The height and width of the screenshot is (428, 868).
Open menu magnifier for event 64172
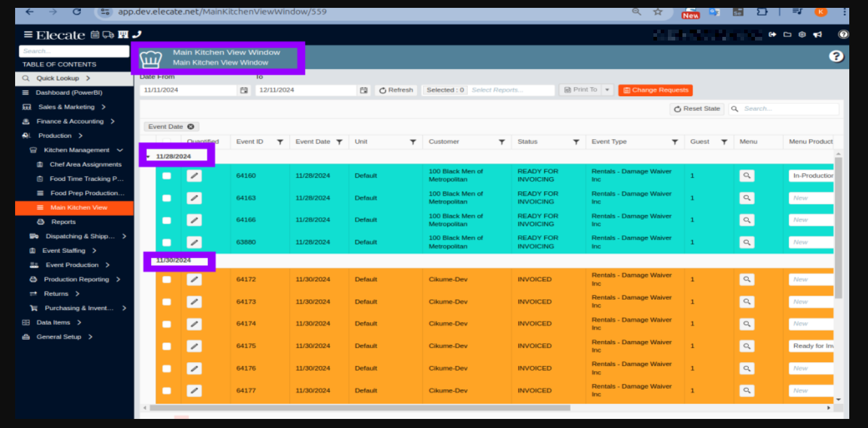(x=747, y=280)
